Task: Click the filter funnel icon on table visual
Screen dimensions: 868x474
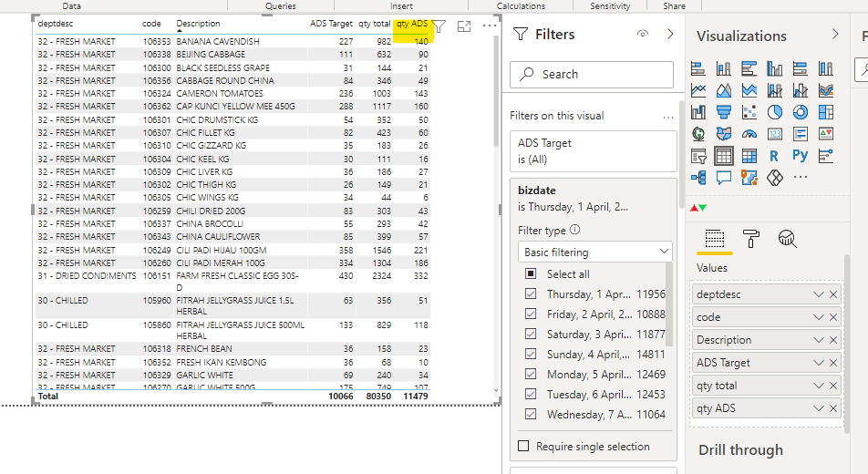Action: 439,26
